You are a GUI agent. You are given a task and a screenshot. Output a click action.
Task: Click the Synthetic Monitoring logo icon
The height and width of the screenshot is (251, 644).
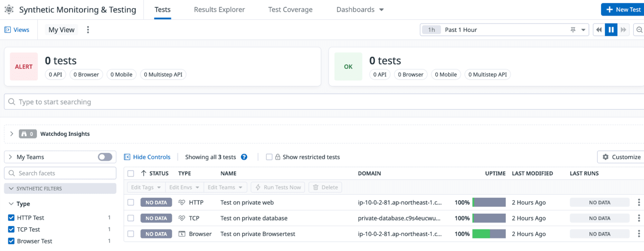[9, 10]
